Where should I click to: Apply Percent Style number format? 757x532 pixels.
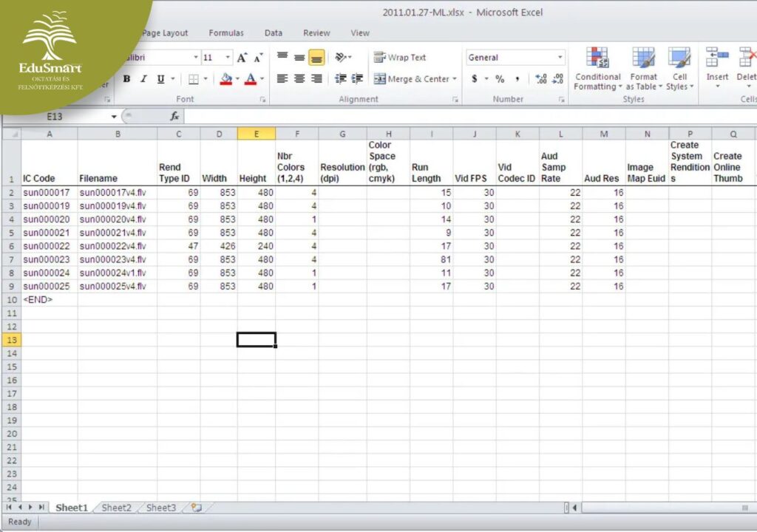[x=500, y=79]
